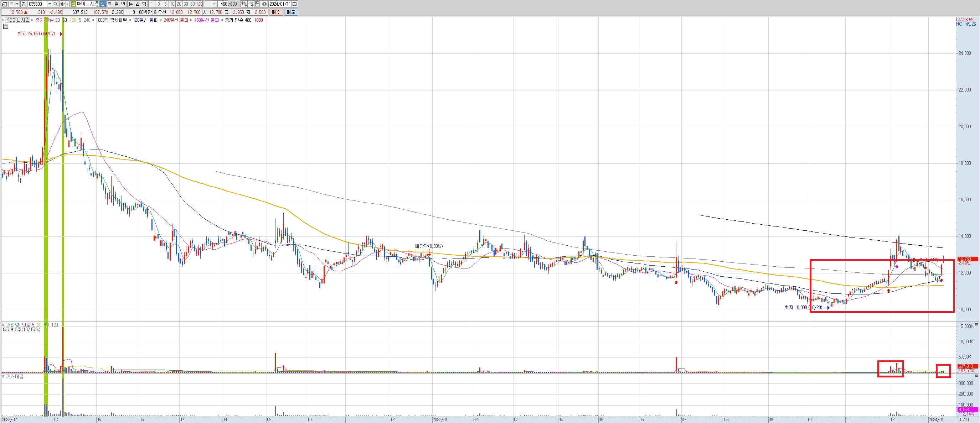Toggle the 120일선 돌파 indicator marker
The image size is (980, 423).
click(x=130, y=20)
